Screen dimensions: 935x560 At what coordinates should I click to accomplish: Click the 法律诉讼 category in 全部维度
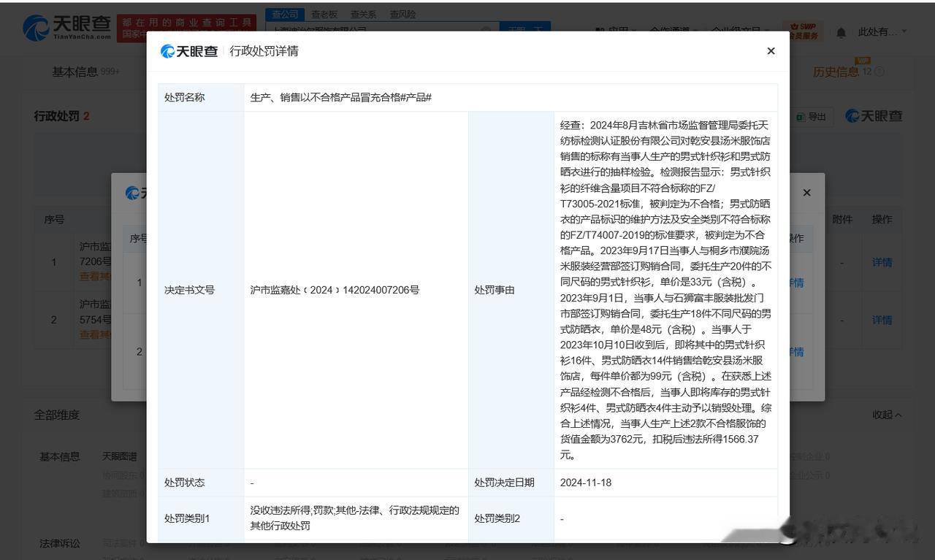tap(60, 543)
